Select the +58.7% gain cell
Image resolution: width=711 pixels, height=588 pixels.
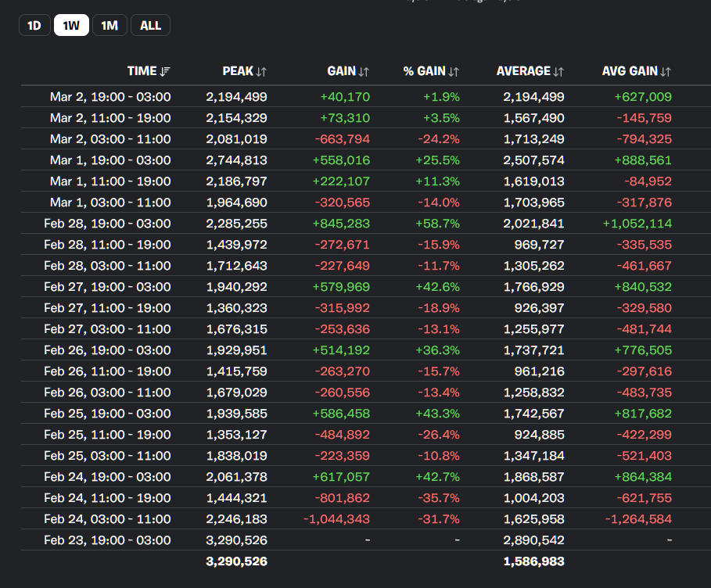point(439,223)
